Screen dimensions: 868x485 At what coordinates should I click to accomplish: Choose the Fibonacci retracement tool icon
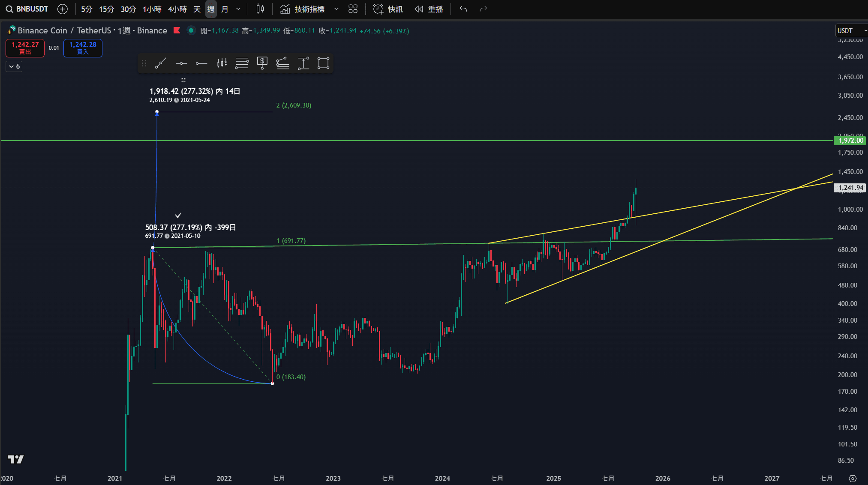[x=242, y=63]
